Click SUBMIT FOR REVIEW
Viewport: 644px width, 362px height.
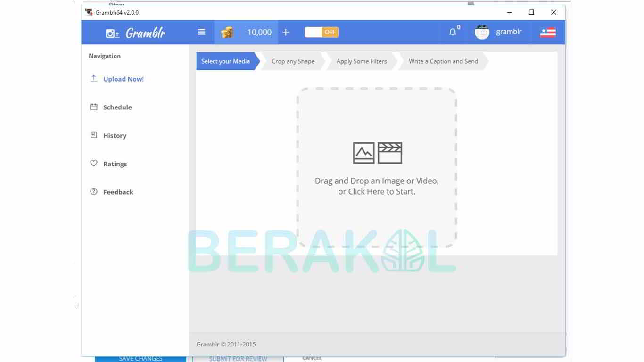click(x=238, y=358)
